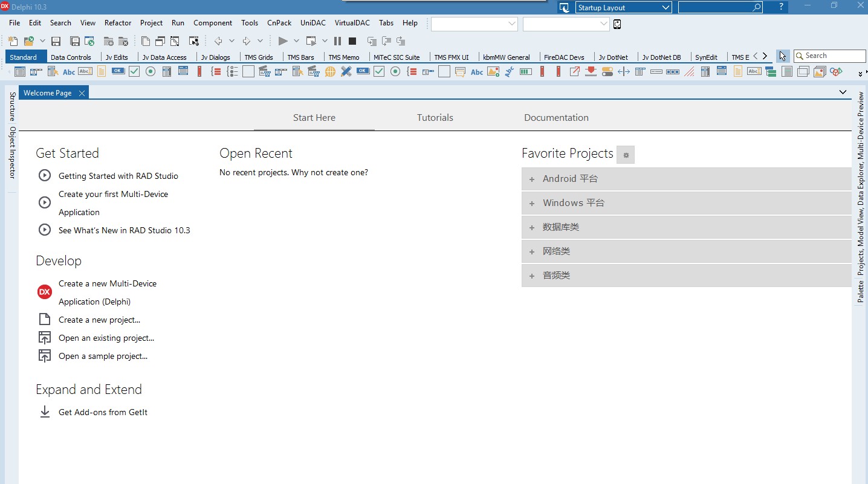Select the red download arrow palette component

[x=591, y=71]
